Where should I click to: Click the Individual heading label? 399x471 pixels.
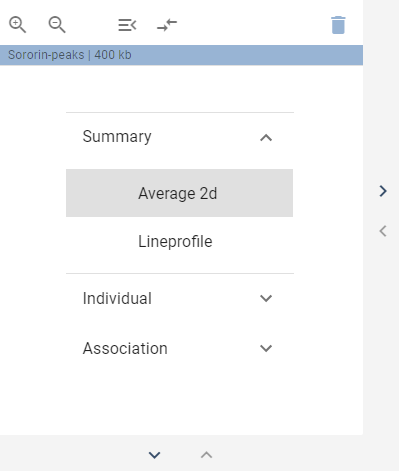[117, 298]
